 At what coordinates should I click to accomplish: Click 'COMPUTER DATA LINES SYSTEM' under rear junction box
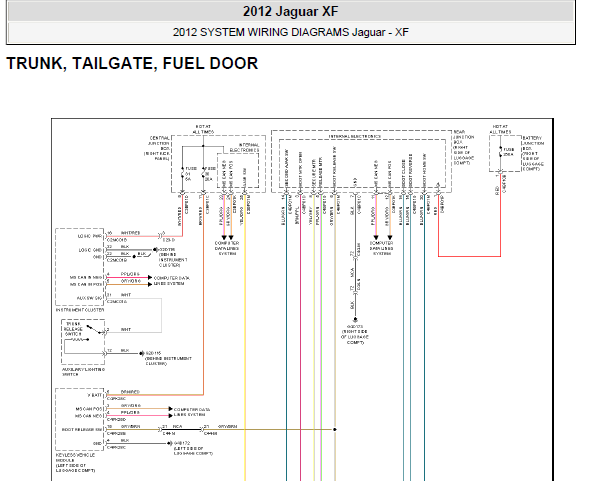pyautogui.click(x=382, y=248)
